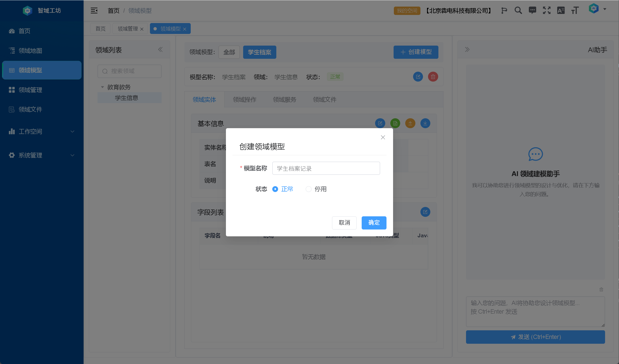Click the 模型名称 input field
This screenshot has width=619, height=364.
(x=326, y=168)
